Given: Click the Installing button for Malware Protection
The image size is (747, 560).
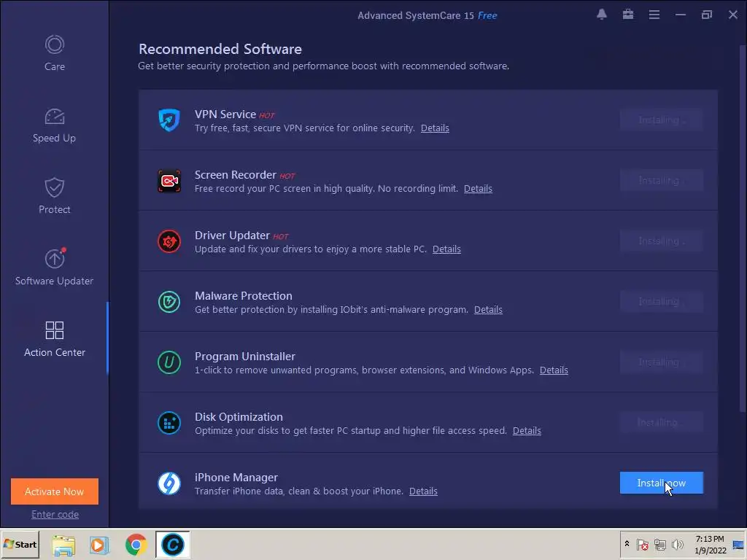Looking at the screenshot, I should (661, 301).
